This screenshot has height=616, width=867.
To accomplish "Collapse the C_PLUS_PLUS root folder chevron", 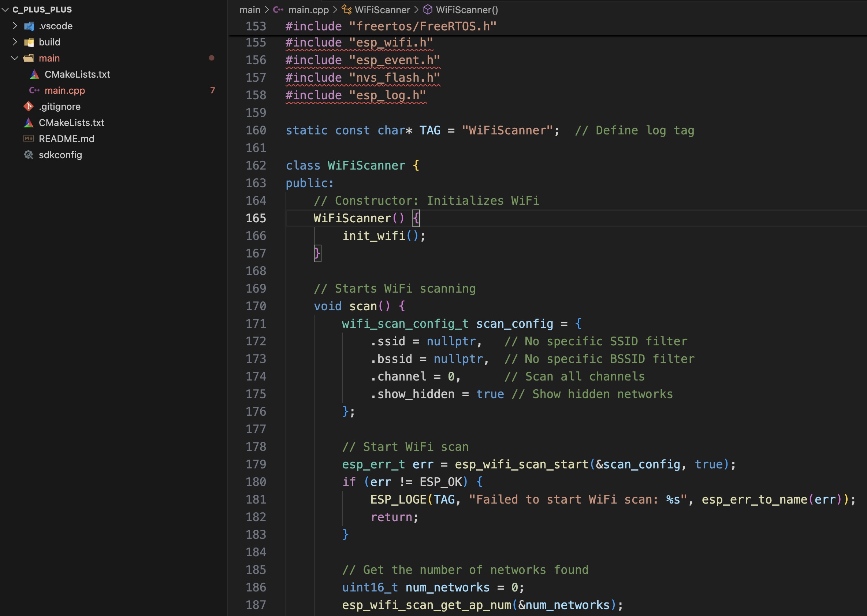I will coord(5,10).
